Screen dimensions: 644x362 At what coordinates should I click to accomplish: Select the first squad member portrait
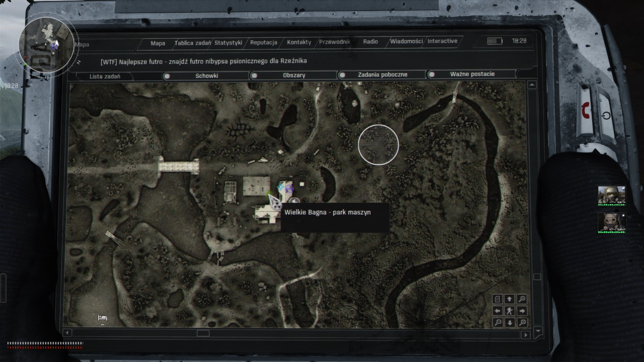611,196
